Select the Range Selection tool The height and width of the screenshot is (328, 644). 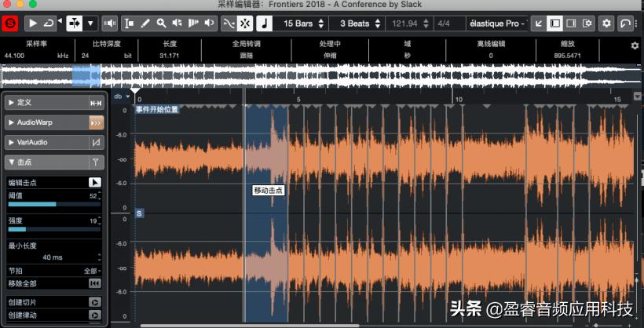tap(130, 24)
